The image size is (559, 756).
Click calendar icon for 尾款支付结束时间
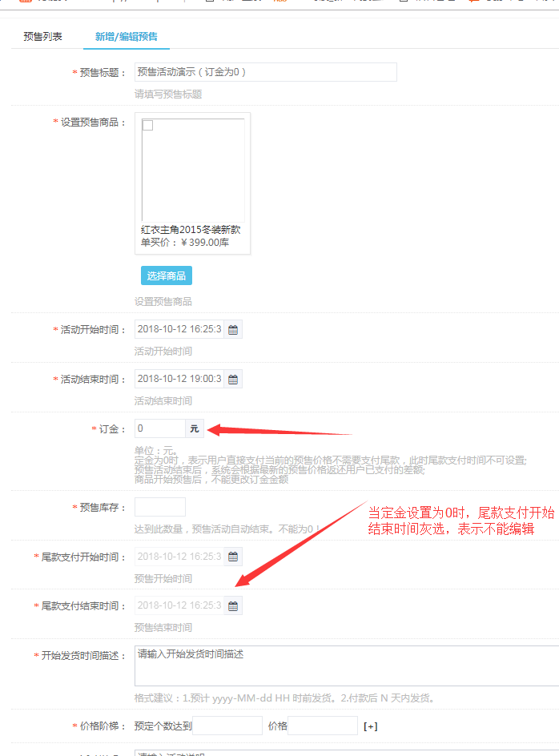233,606
